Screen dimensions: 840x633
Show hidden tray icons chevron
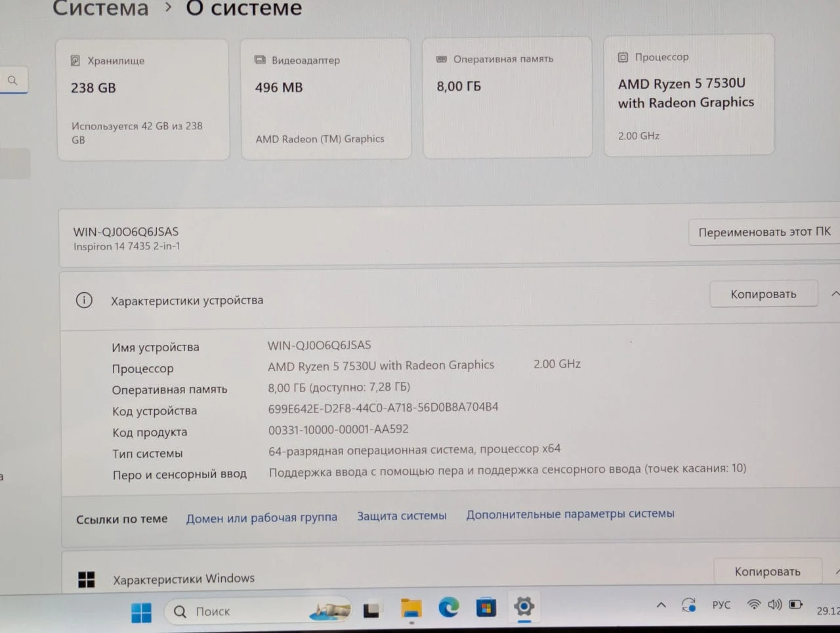tap(661, 605)
